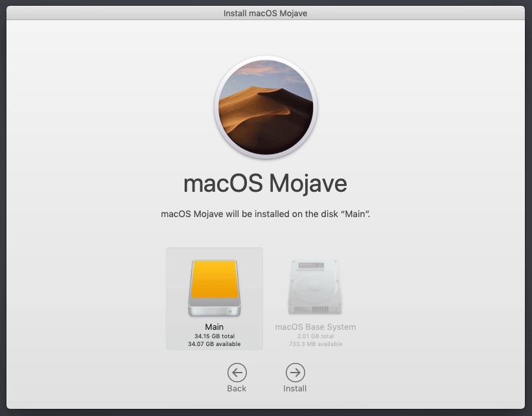Click the macOS Mojave dune logo
Screen dimensions: 532x416
click(266, 107)
